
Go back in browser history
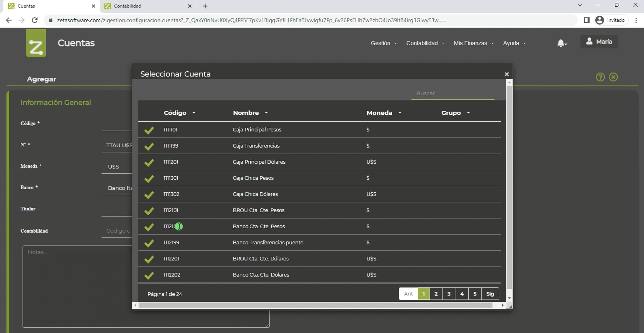pos(9,20)
